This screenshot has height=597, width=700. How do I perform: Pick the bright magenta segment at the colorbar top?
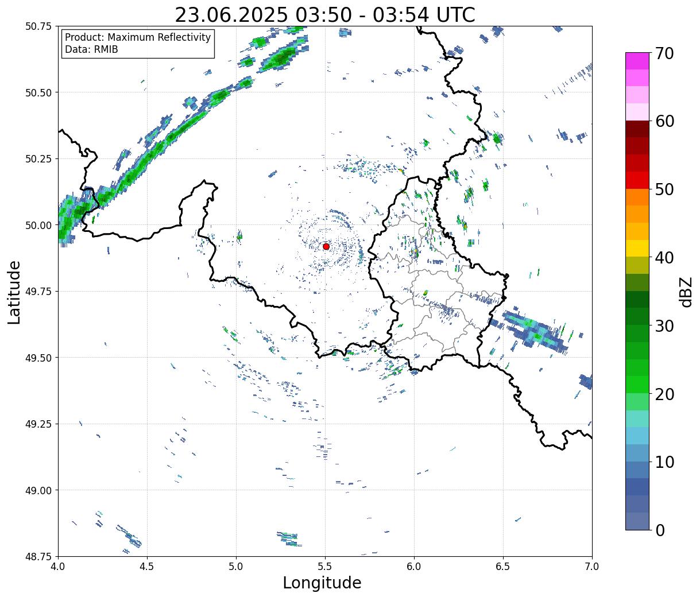pyautogui.click(x=637, y=61)
